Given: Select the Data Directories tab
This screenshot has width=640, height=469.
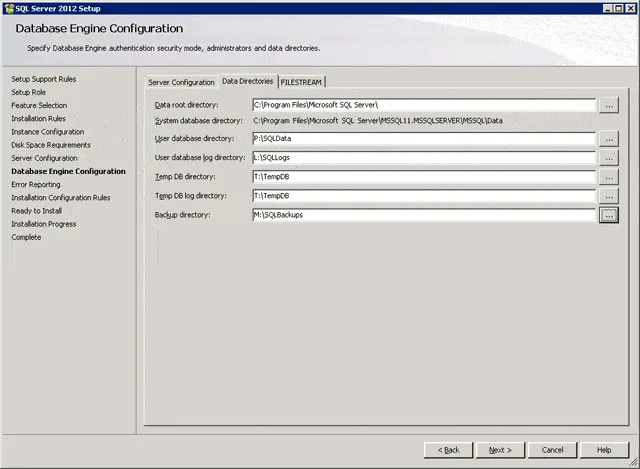Looking at the screenshot, I should point(247,81).
